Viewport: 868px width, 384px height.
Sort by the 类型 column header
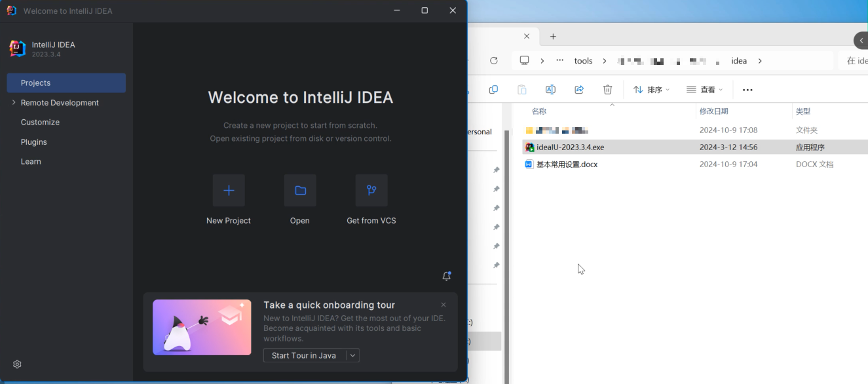tap(803, 111)
